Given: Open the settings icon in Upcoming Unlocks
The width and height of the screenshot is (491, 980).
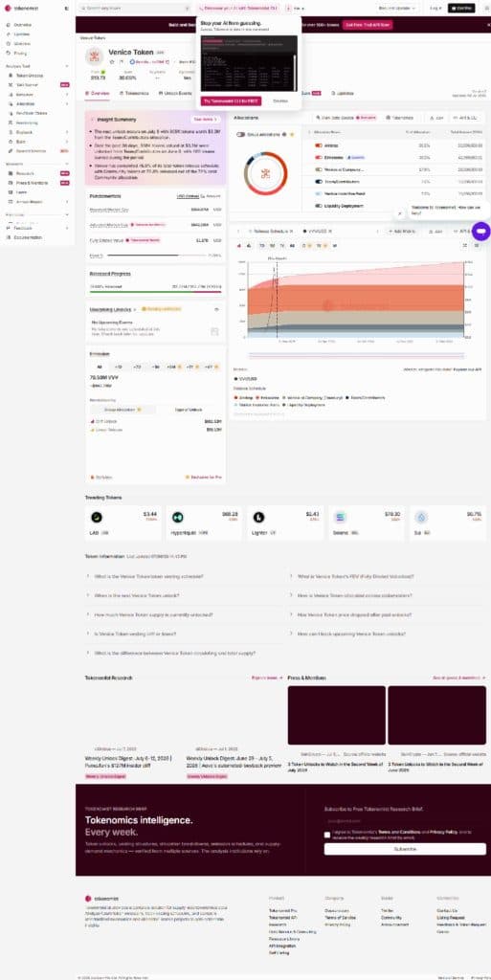Looking at the screenshot, I should click(216, 309).
